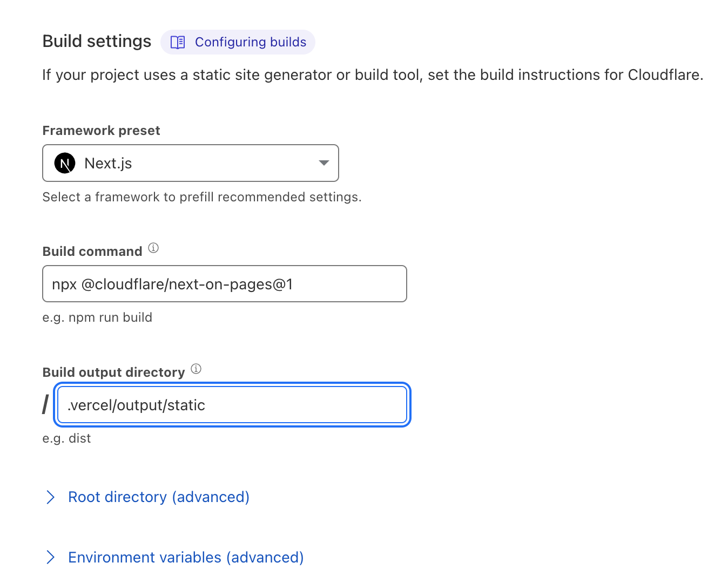Expand the Environment variables (advanced) section
The height and width of the screenshot is (583, 728).
tap(186, 557)
